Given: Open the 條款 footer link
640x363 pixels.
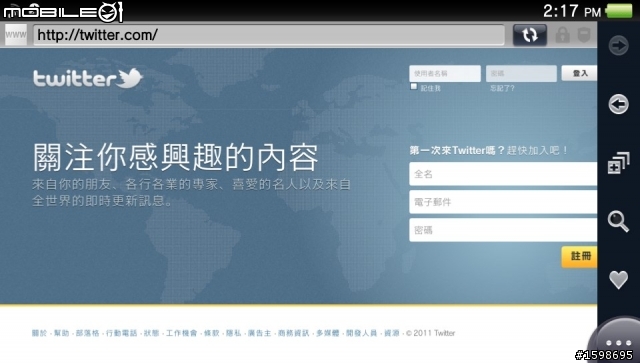Looking at the screenshot, I should [211, 333].
